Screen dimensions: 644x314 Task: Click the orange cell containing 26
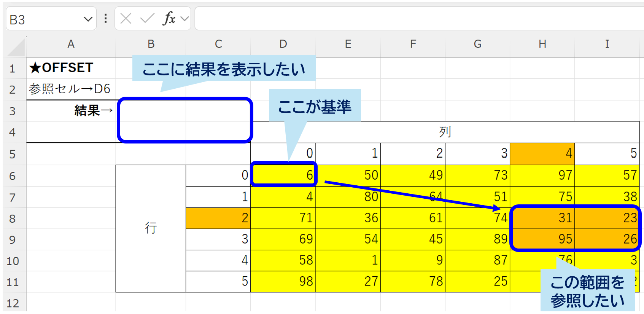click(x=607, y=239)
